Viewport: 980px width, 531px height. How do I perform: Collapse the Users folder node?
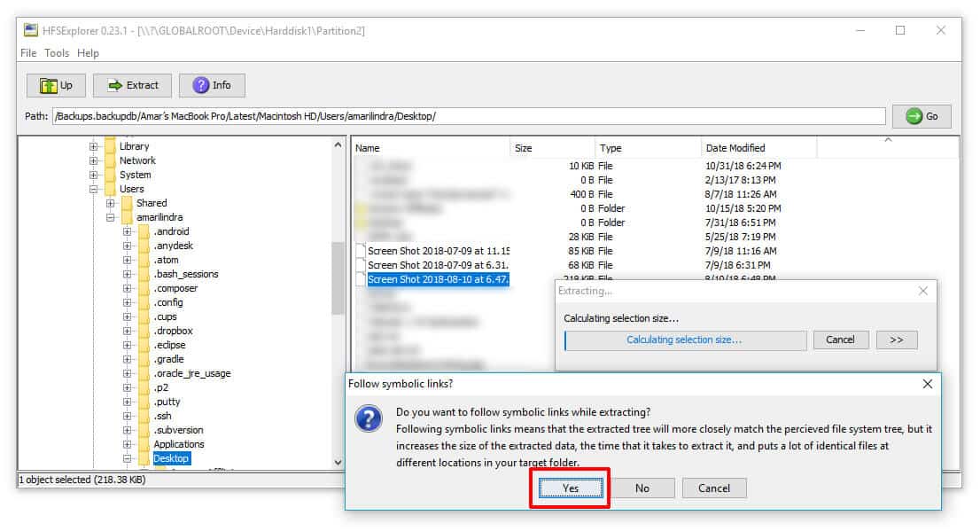coord(94,189)
